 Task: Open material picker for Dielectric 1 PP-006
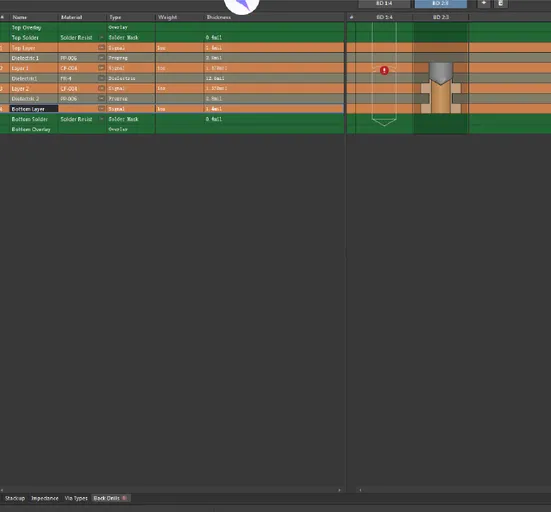(x=101, y=58)
